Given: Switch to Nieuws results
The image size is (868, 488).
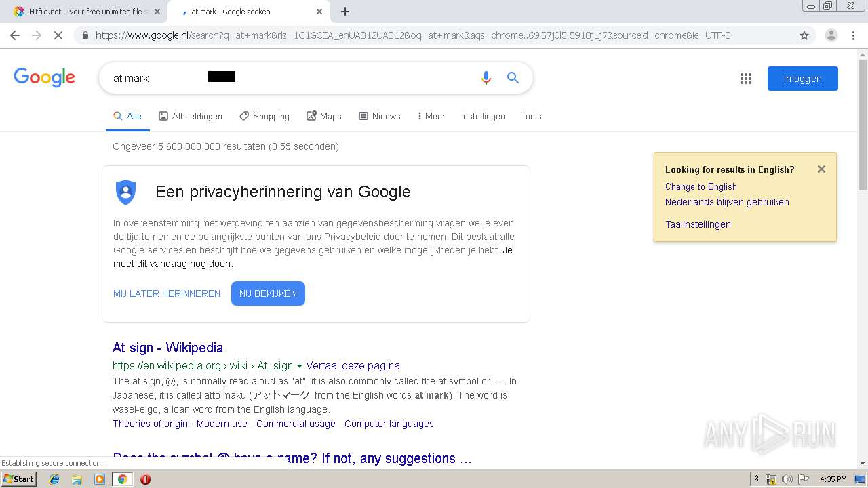Looking at the screenshot, I should 380,116.
